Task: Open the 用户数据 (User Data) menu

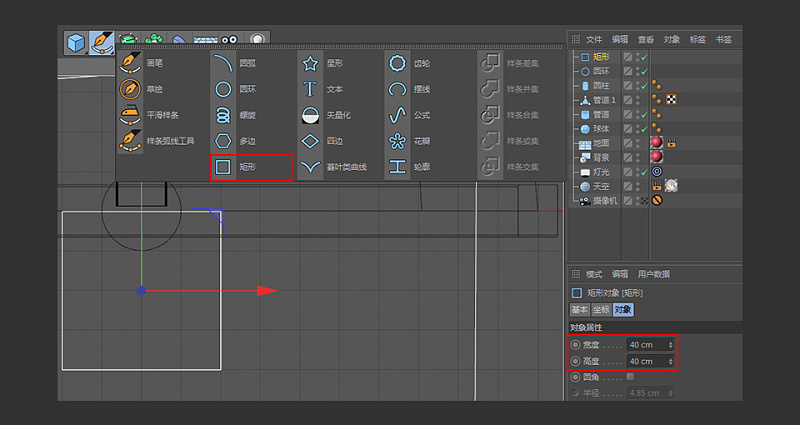Action: coord(654,274)
